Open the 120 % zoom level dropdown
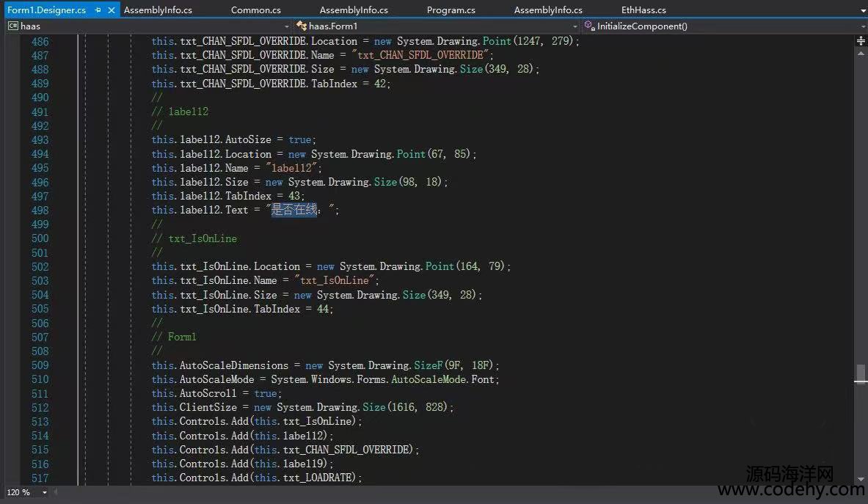Screen dimensions: 868x504 pos(26,492)
